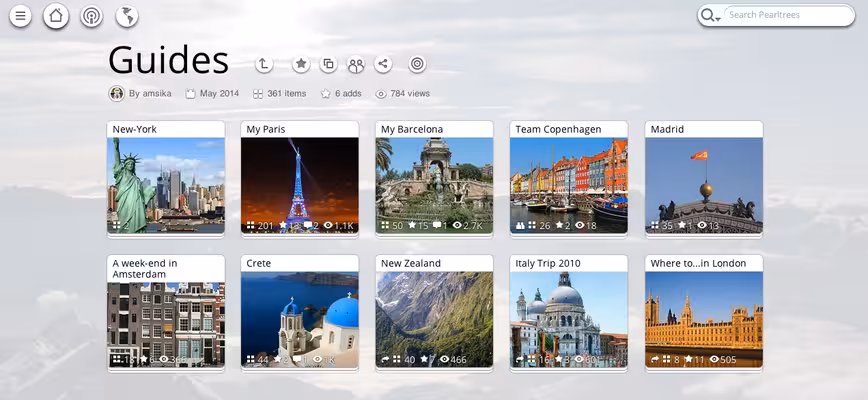Open the author link 'By amsika'
The image size is (868, 400).
tap(150, 93)
